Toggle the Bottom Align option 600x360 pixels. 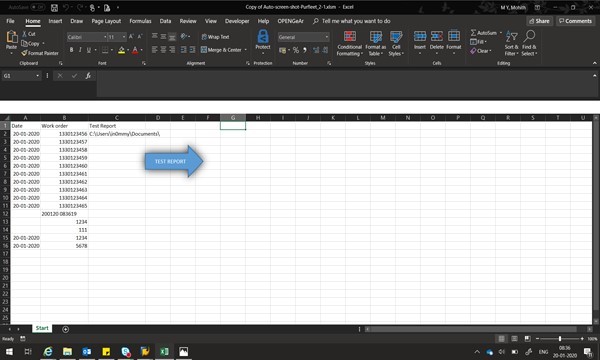(172, 36)
